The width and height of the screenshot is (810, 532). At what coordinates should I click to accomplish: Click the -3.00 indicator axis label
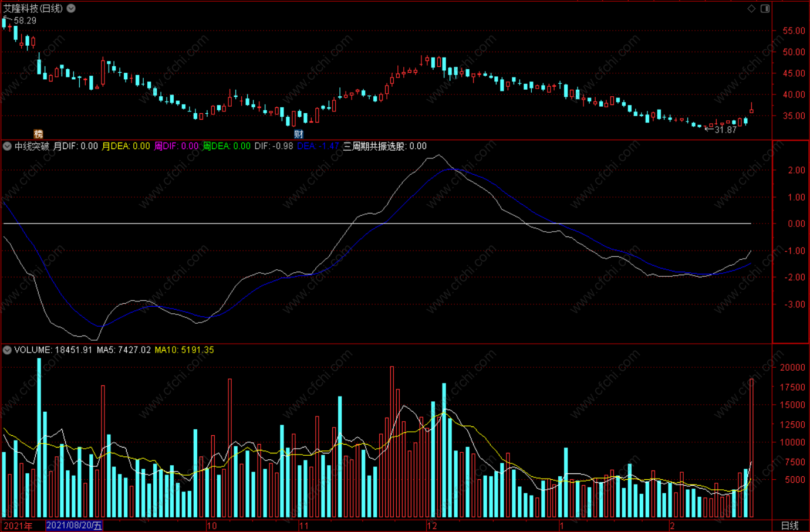[795, 304]
